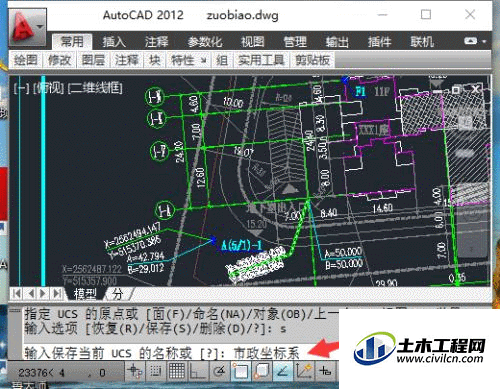Select the A(5/1)-1 label in drawing
Viewport: 500px width, 389px height.
(x=242, y=246)
